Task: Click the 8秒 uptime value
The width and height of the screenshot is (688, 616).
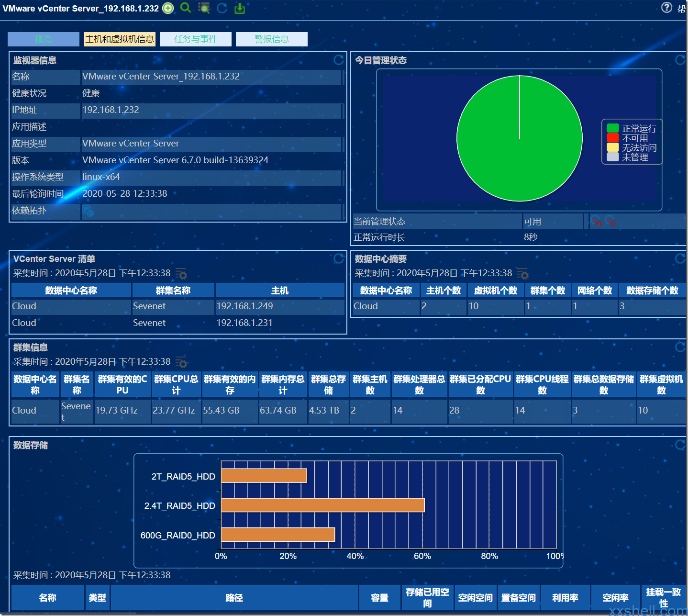Action: click(531, 237)
